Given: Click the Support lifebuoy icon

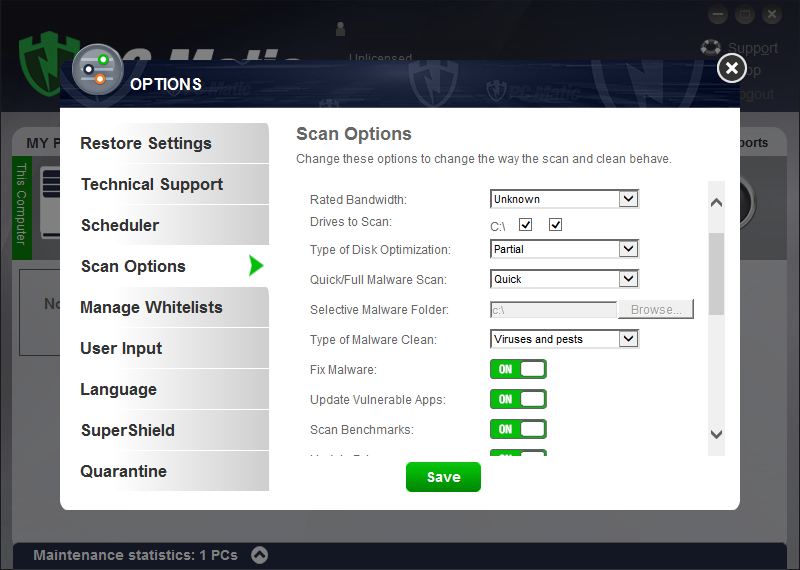Looking at the screenshot, I should pos(710,48).
